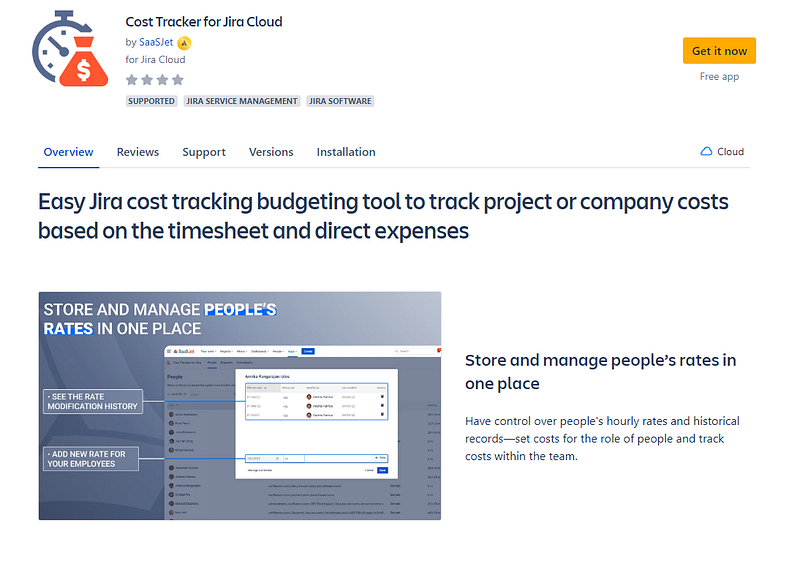This screenshot has width=800, height=567.
Task: Open the Installation tab
Action: point(346,152)
